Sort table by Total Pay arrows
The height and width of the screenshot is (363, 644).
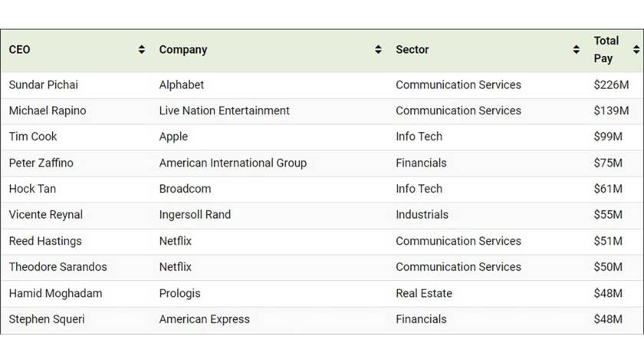click(x=636, y=50)
